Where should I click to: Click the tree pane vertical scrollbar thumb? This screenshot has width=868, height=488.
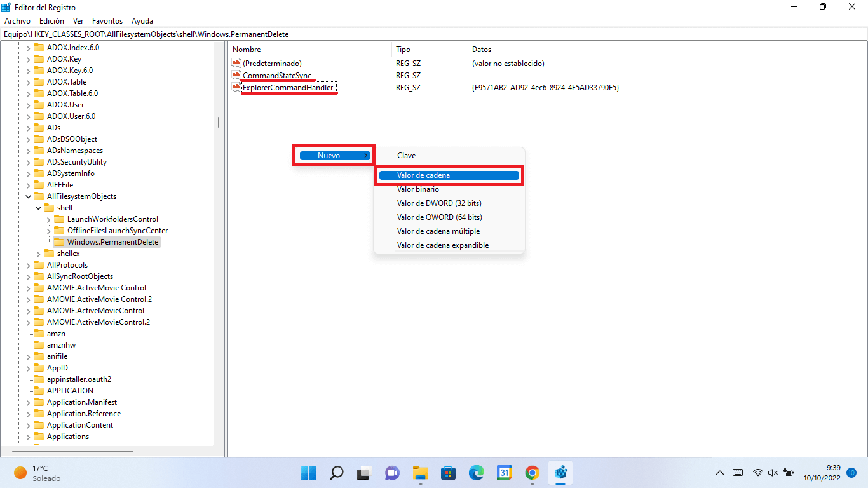(x=219, y=122)
